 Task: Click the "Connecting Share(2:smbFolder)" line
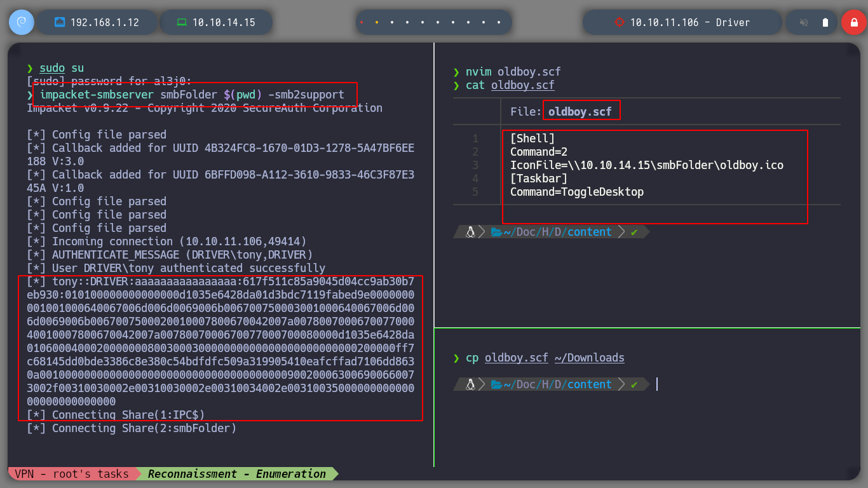click(x=132, y=428)
